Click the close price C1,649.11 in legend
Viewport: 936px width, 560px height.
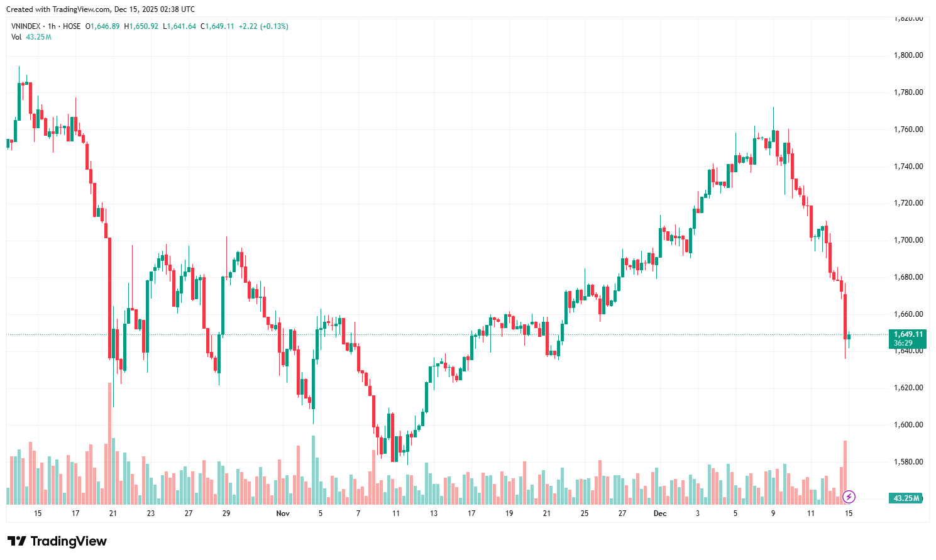pos(217,26)
